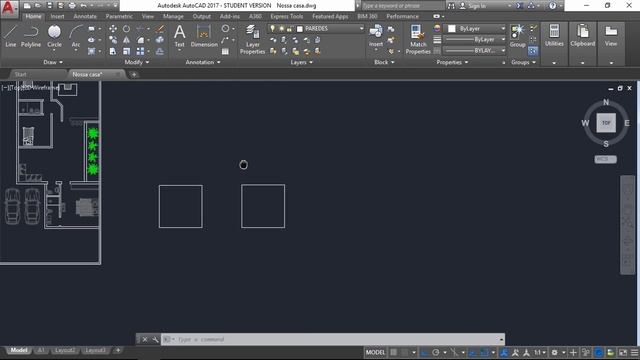
Task: Toggle layer freeze sun icon
Action: pos(281,29)
